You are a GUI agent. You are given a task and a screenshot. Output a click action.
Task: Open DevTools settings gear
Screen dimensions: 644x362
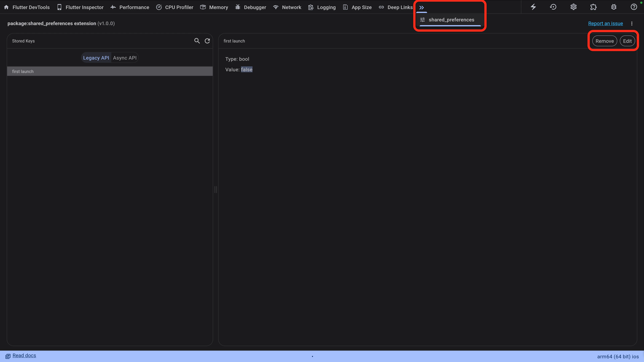[574, 7]
